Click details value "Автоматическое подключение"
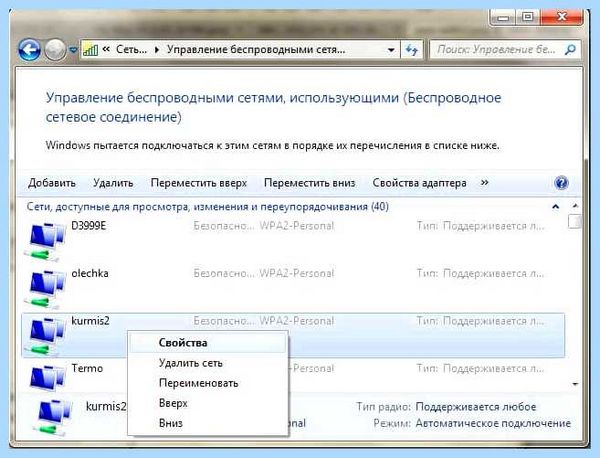600x458 pixels. click(493, 424)
